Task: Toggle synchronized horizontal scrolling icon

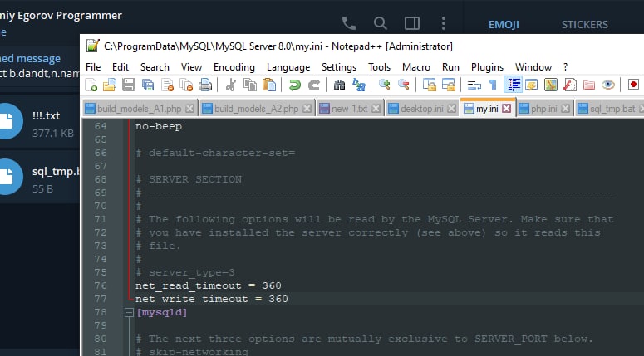Action: [448, 85]
